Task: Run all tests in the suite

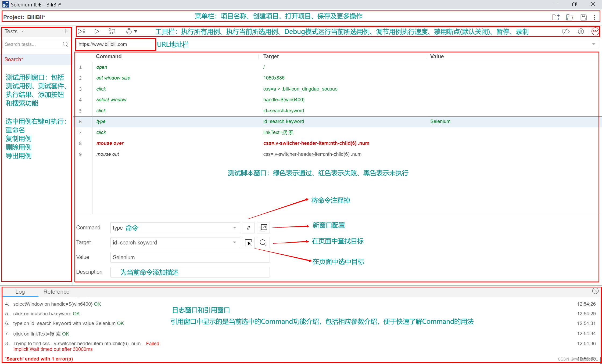Action: [81, 31]
